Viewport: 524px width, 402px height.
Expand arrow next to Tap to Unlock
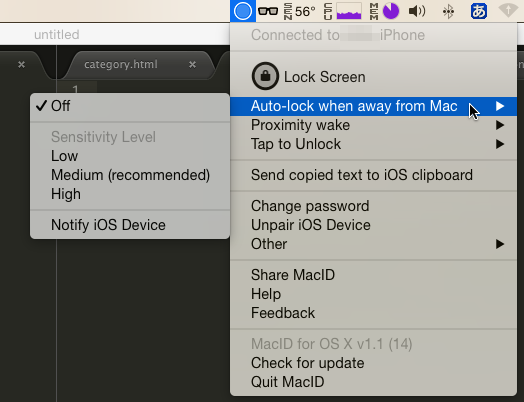pyautogui.click(x=500, y=144)
